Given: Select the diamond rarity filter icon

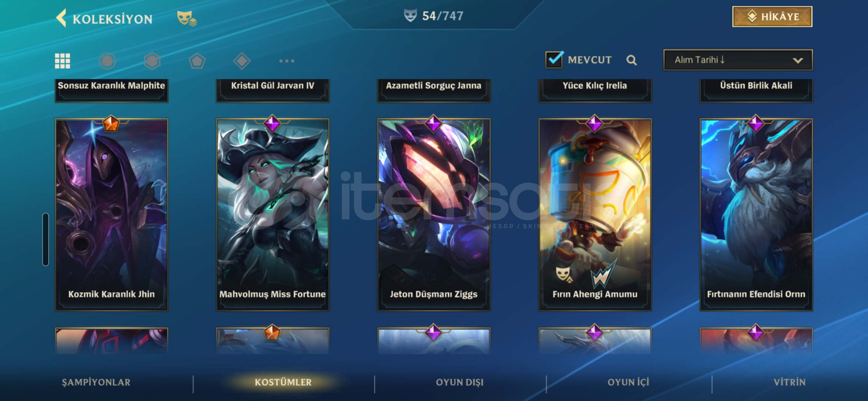Looking at the screenshot, I should tap(242, 61).
